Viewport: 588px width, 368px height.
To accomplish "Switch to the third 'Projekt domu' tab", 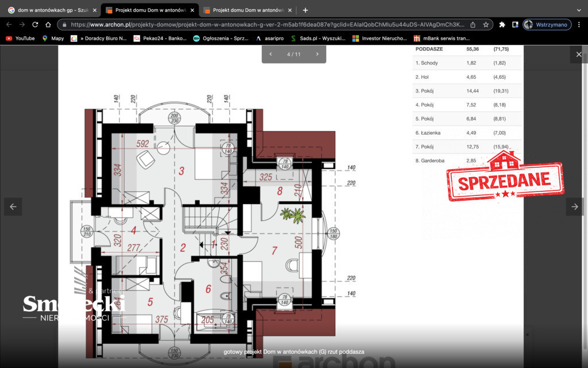I will pos(247,10).
